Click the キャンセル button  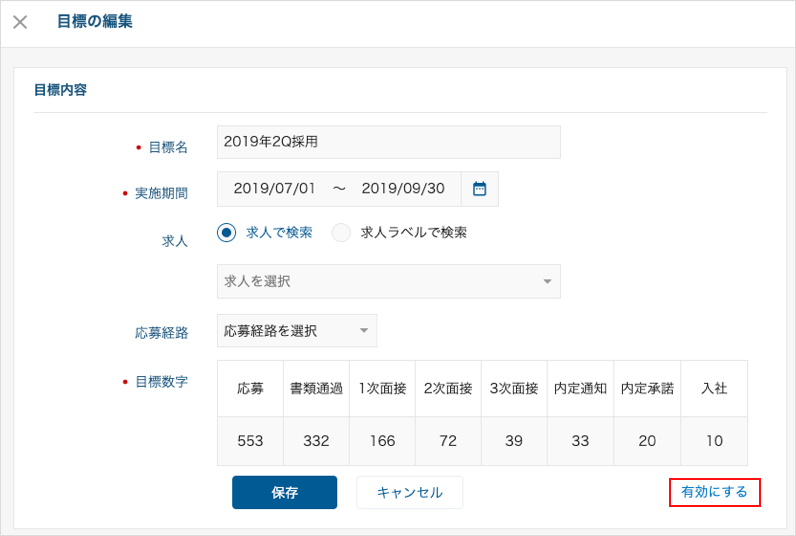point(410,492)
